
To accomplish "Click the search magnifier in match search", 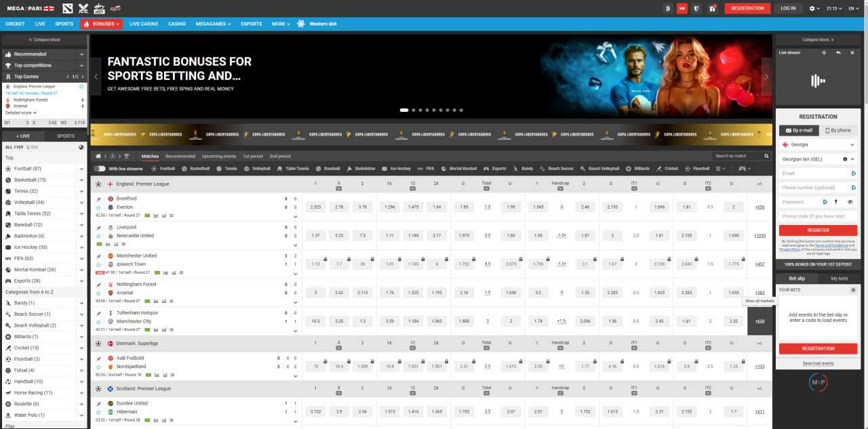I will (767, 156).
